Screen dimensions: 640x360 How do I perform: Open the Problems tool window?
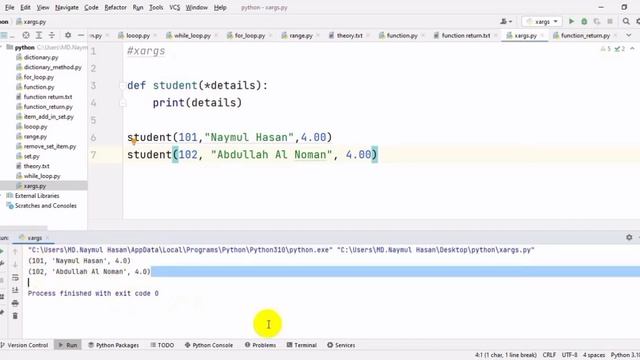pos(260,345)
